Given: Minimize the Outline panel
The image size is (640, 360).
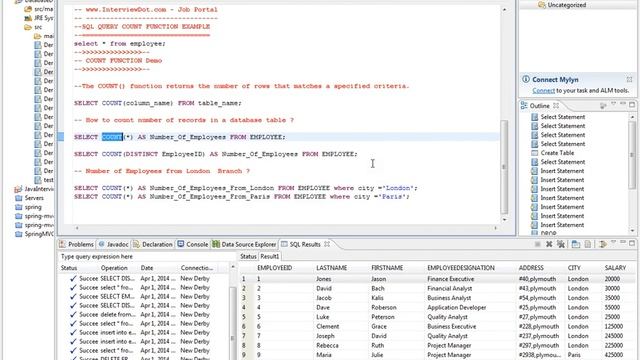Looking at the screenshot, I should coord(623,104).
